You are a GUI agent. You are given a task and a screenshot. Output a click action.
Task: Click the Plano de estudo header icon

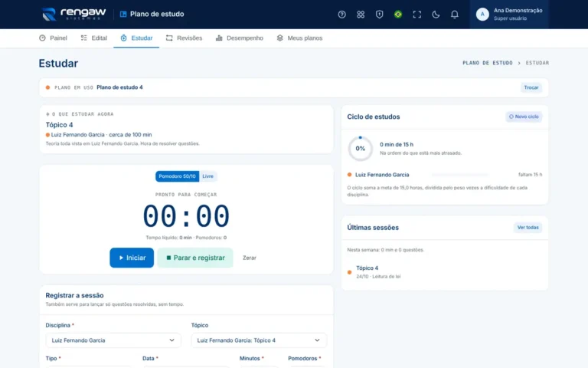pyautogui.click(x=123, y=15)
